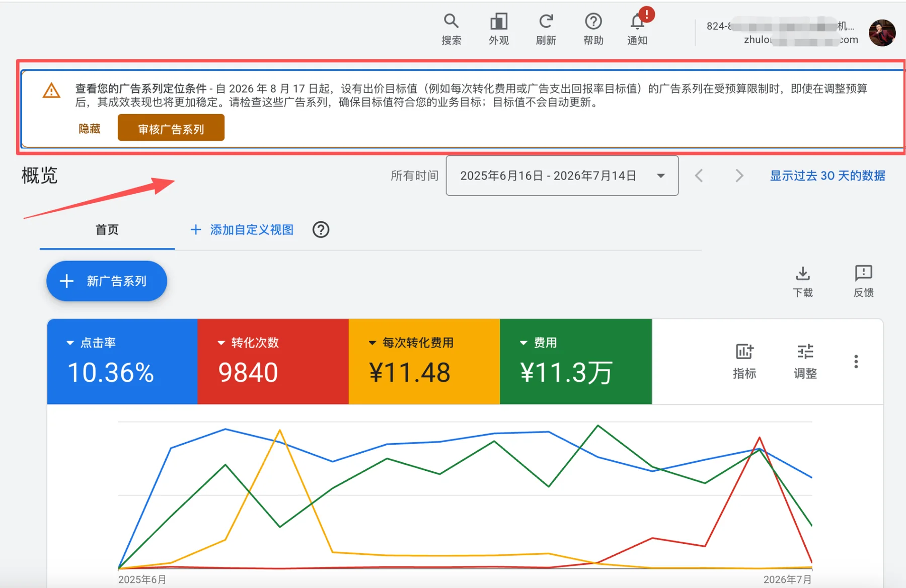Click the ¥11.3万 cost value
The width and height of the screenshot is (906, 588).
pos(566,373)
